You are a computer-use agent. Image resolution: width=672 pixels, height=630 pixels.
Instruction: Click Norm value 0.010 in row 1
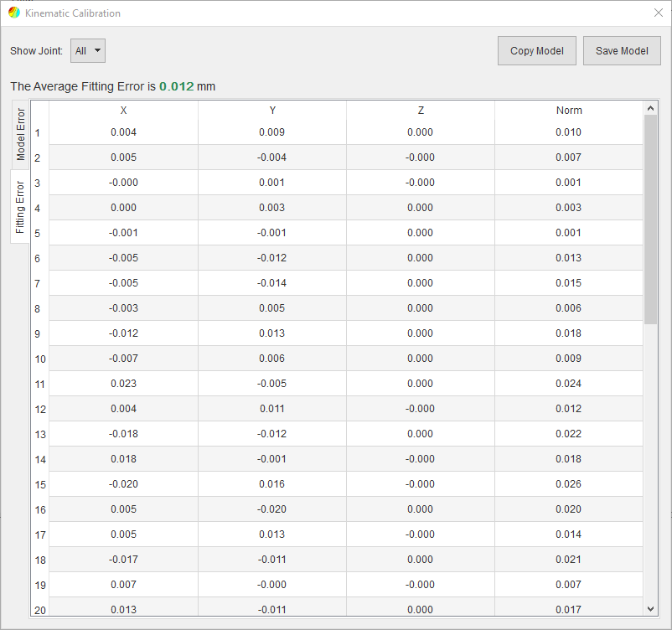coord(568,132)
